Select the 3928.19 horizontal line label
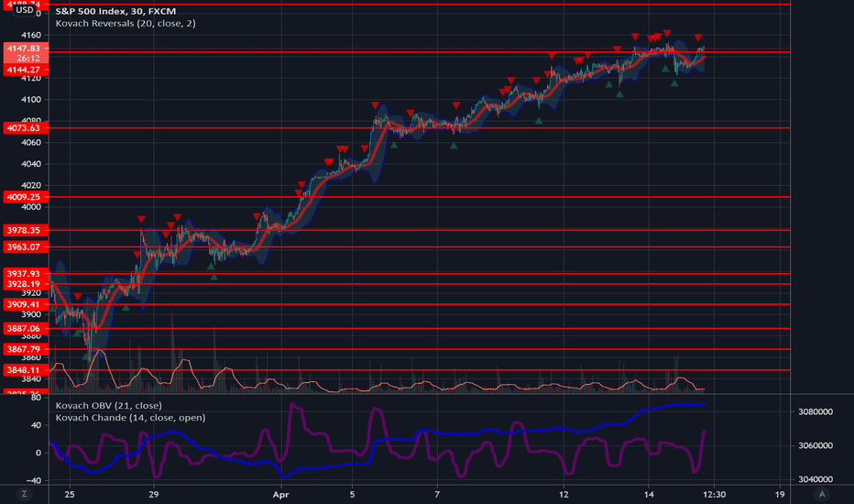 tap(26, 284)
